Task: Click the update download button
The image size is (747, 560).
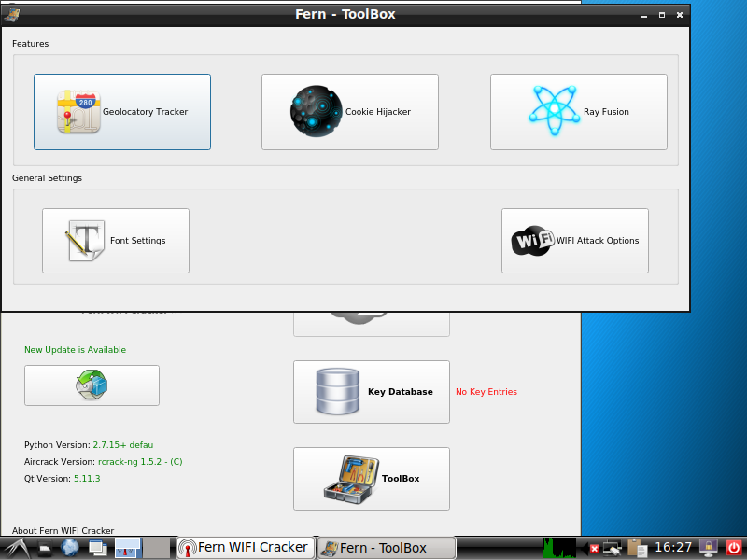Action: pyautogui.click(x=92, y=385)
